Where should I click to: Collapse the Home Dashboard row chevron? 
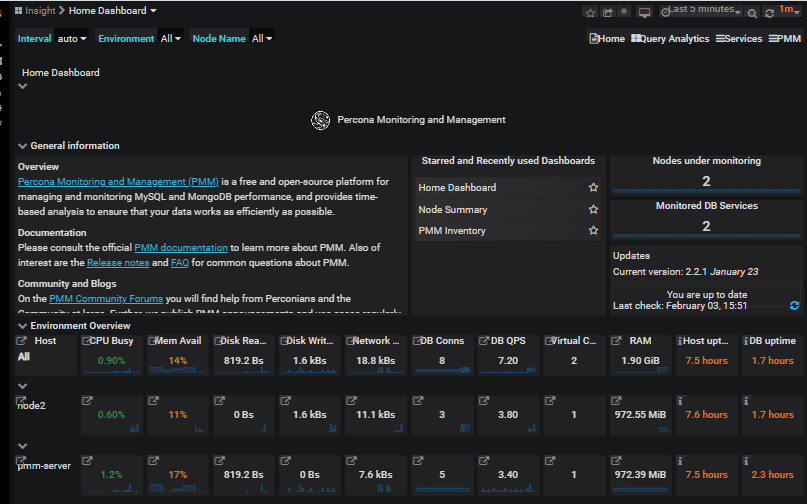click(x=22, y=86)
